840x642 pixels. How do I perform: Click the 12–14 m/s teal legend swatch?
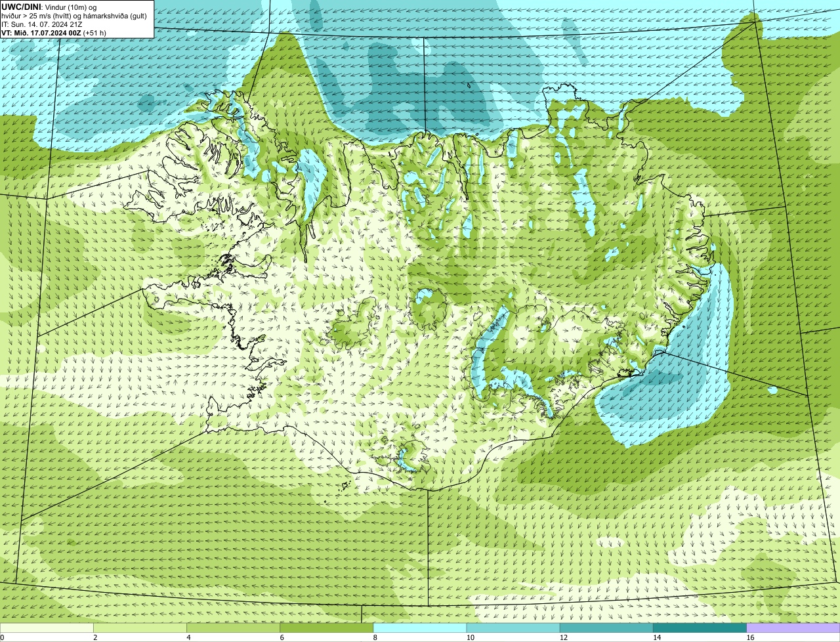coord(607,628)
